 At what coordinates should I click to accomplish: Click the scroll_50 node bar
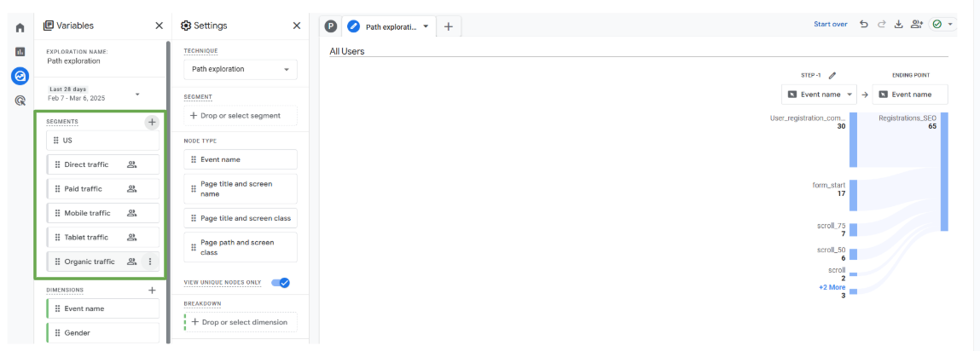tap(853, 254)
